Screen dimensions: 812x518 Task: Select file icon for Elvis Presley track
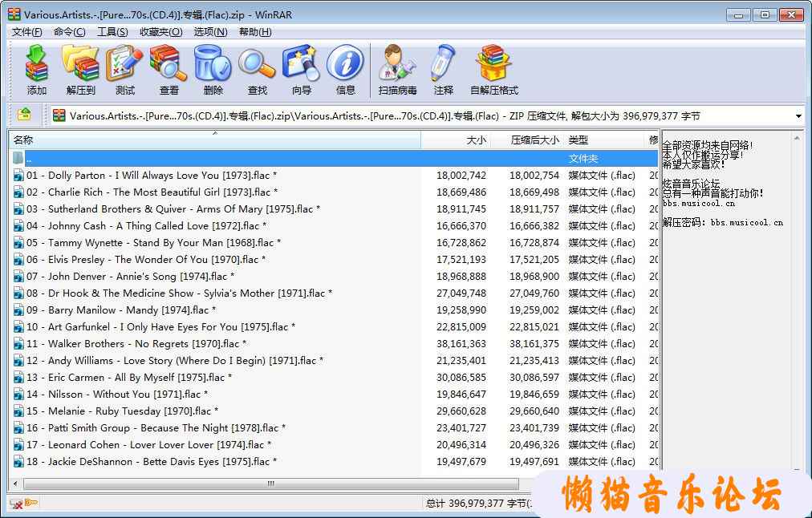click(x=18, y=260)
